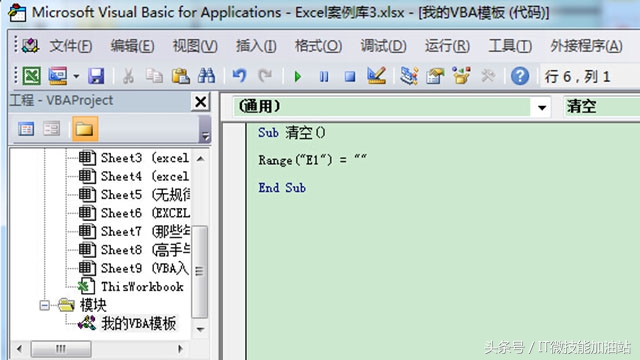Click the Range("E1") = "" code line
The image size is (640, 360).
point(313,160)
